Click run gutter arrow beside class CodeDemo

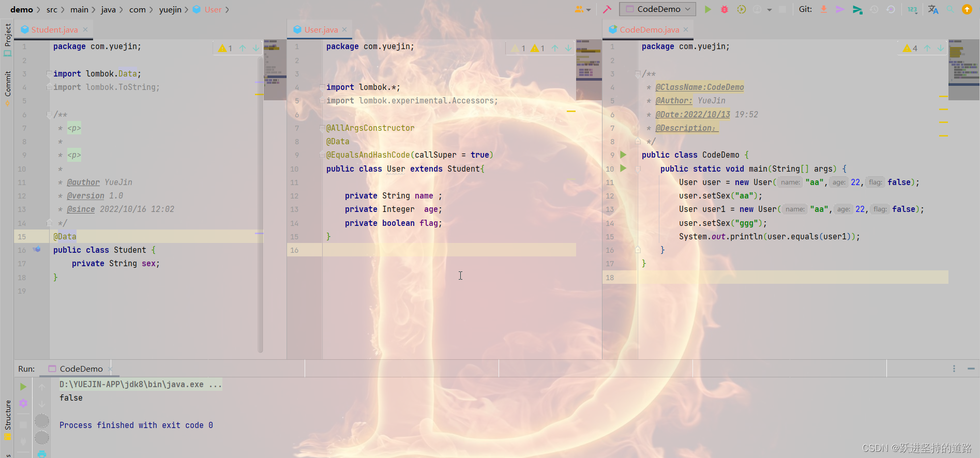pos(623,155)
